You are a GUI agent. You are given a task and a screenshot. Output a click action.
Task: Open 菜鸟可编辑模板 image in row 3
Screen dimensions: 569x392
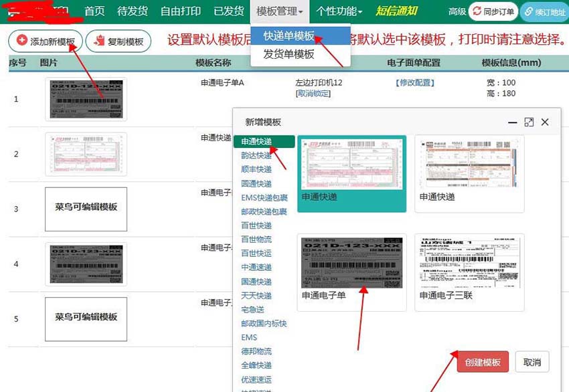pos(86,209)
